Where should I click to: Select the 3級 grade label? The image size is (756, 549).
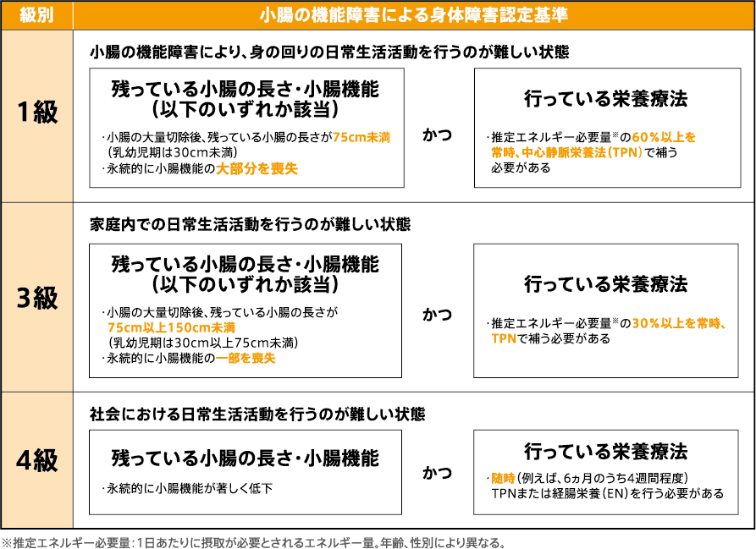[37, 298]
